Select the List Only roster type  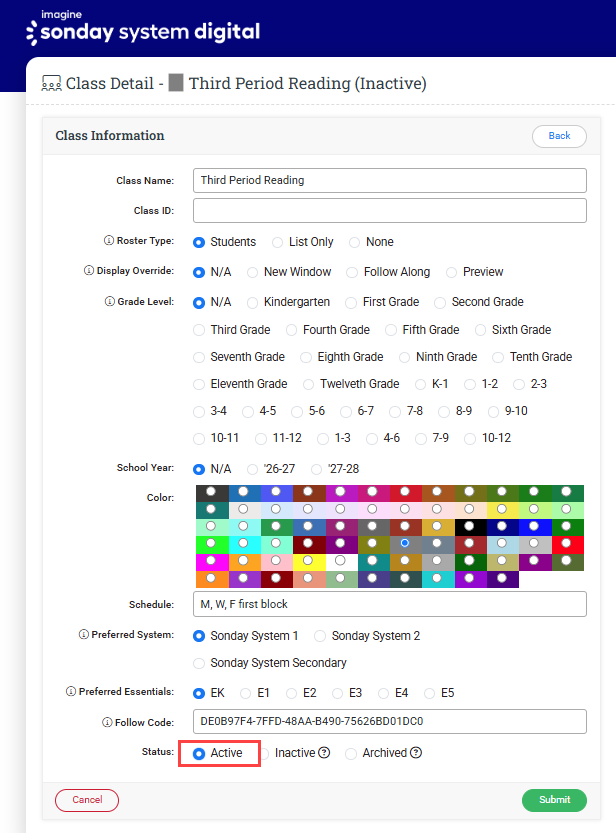click(277, 242)
